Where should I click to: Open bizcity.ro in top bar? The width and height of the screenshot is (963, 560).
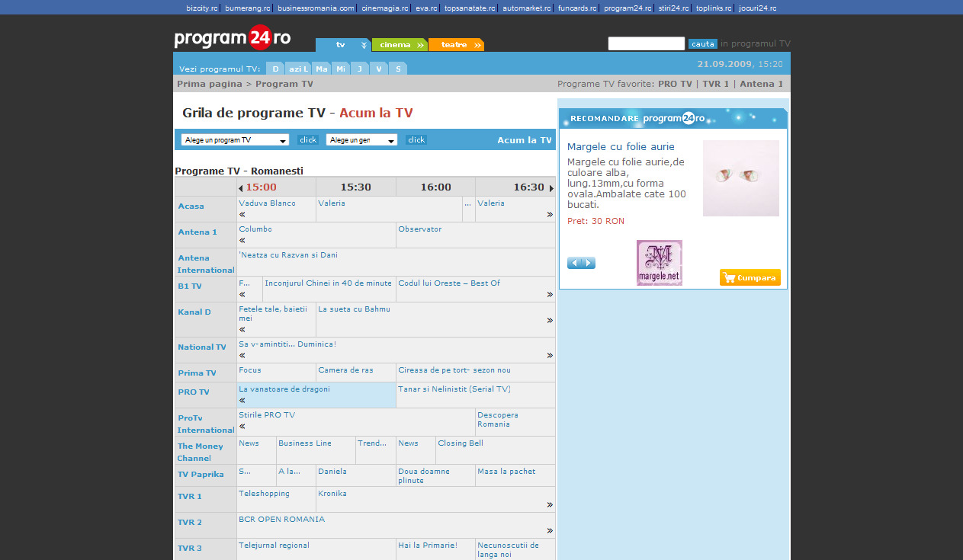(202, 8)
